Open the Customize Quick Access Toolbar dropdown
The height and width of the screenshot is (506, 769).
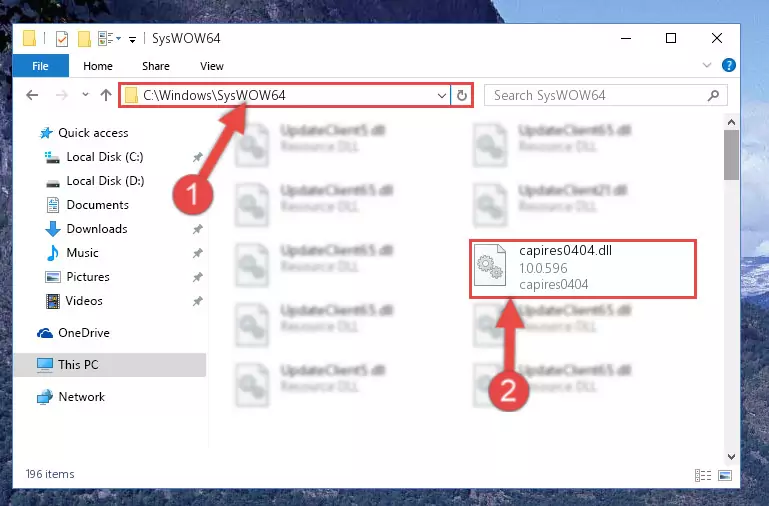tap(132, 39)
